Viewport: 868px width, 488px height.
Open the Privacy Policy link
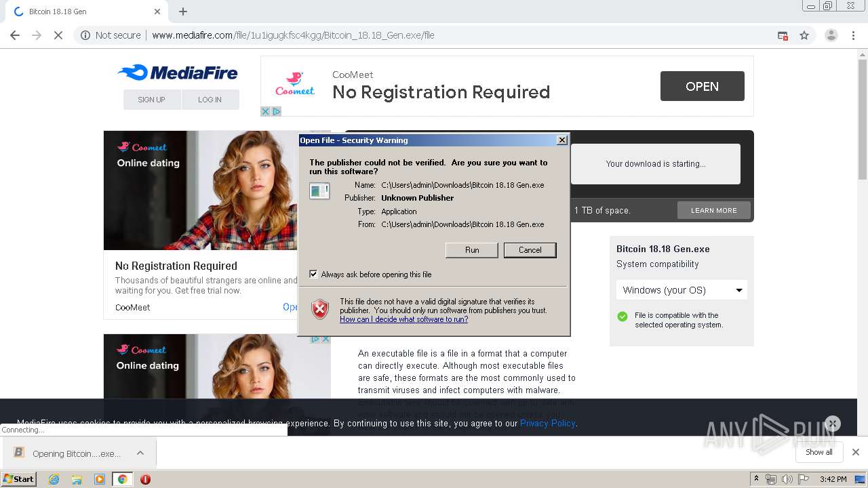pos(548,423)
